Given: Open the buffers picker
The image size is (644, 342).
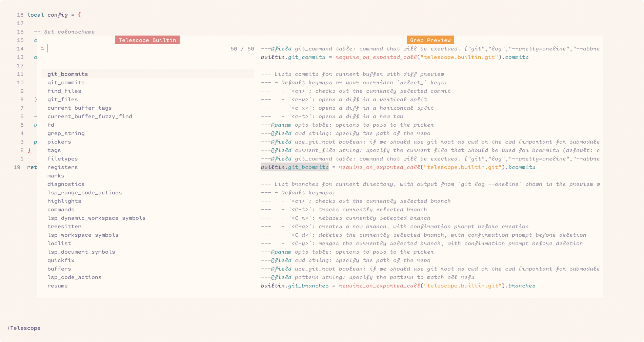Looking at the screenshot, I should [x=59, y=269].
